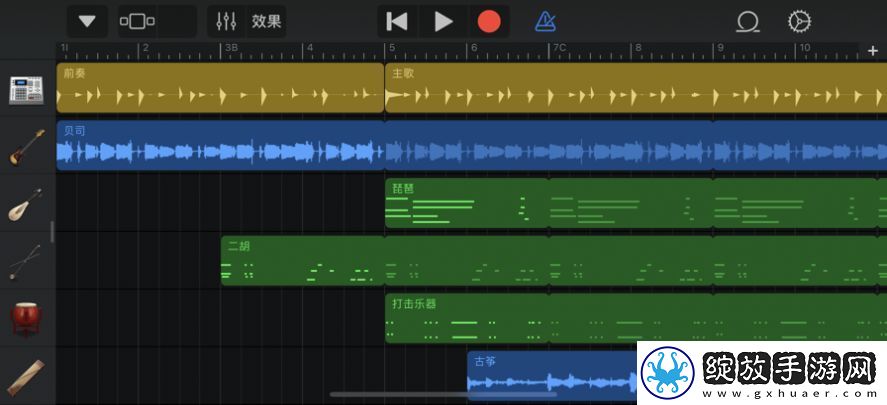This screenshot has height=405, width=887.
Task: Toggle the blue metronome
Action: pos(545,22)
